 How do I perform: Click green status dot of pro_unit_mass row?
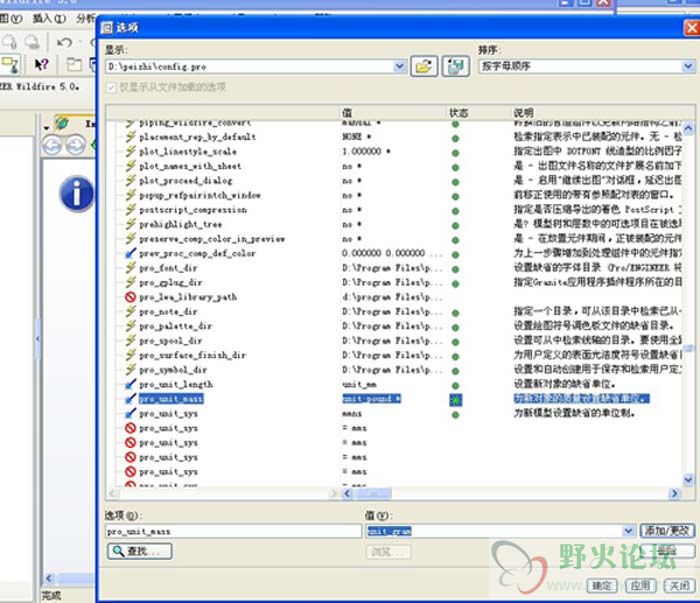pos(455,400)
